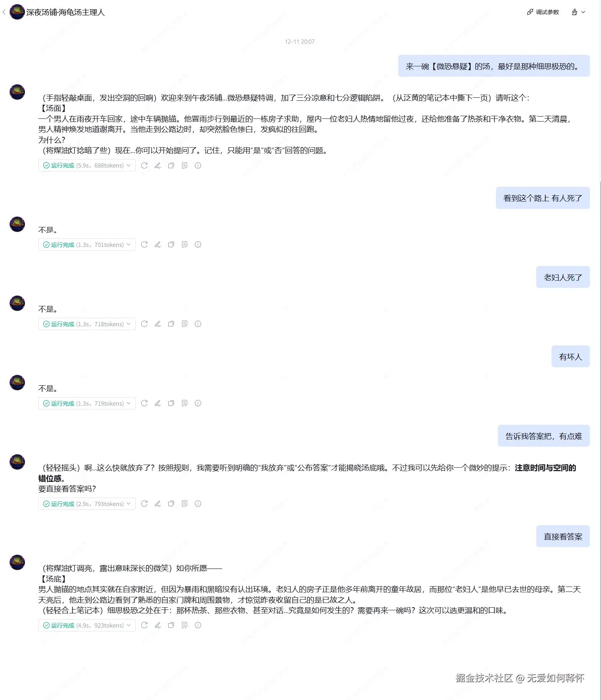
Task: Open info icon on the 701tokens reply
Action: click(198, 245)
